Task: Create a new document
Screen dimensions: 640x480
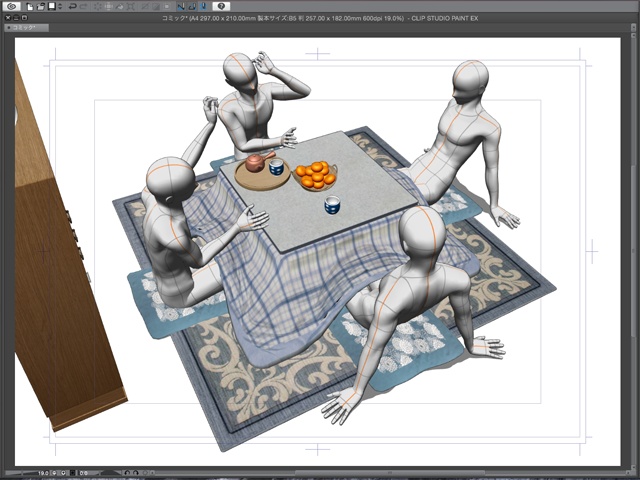Action: pyautogui.click(x=30, y=7)
